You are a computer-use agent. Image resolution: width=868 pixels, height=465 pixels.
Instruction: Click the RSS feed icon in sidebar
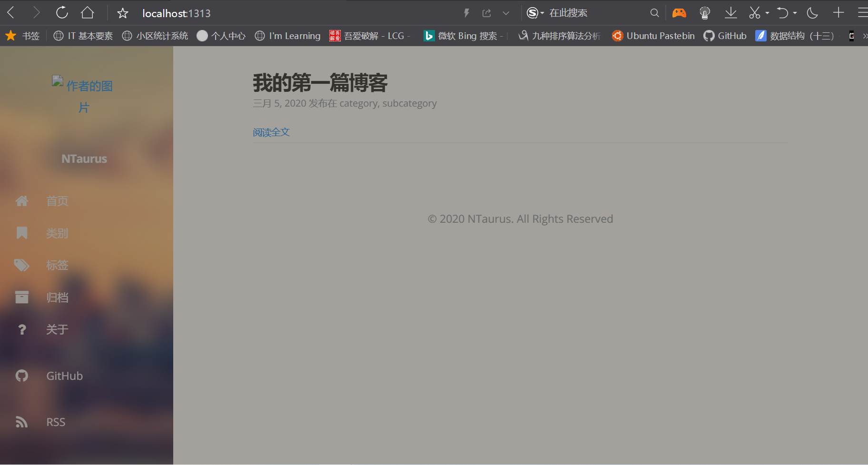[x=22, y=422]
